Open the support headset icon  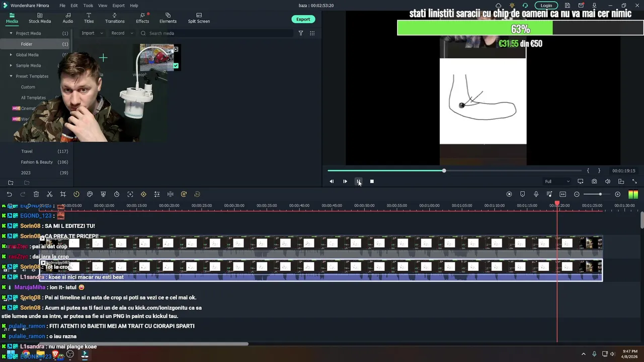point(525,6)
